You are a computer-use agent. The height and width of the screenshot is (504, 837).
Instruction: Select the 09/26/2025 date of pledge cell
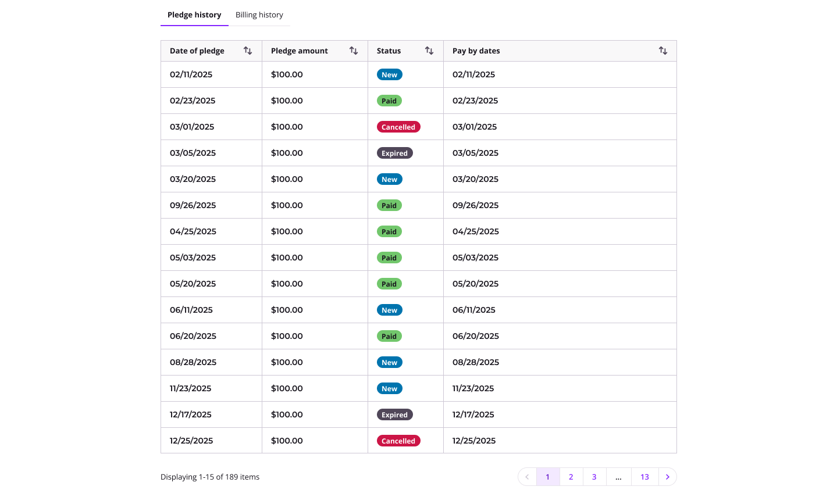[193, 205]
